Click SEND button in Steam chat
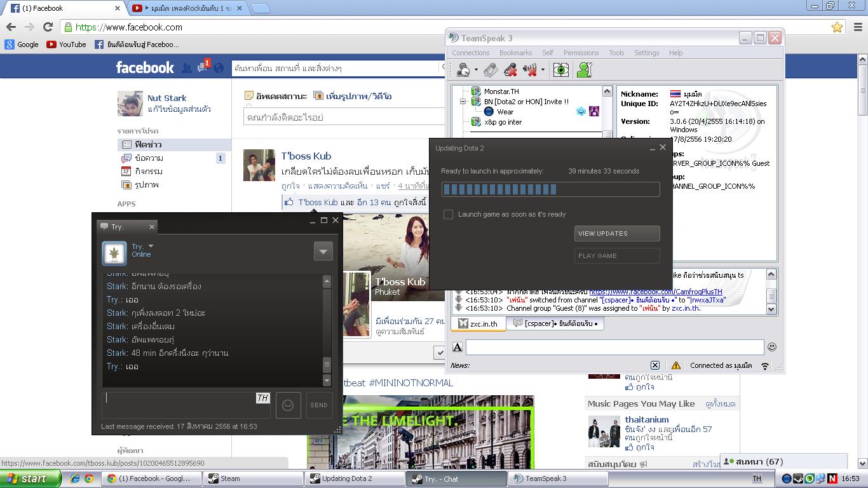This screenshot has width=868, height=488. 319,405
